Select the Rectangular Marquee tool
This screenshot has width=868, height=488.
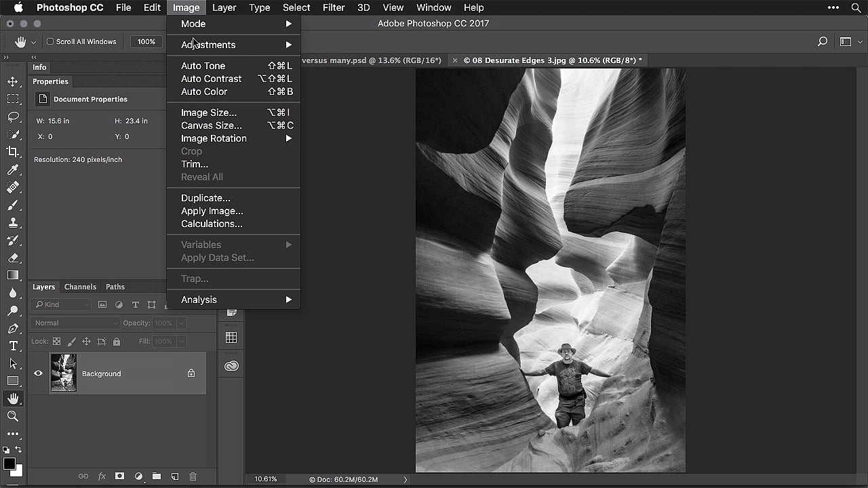click(13, 99)
